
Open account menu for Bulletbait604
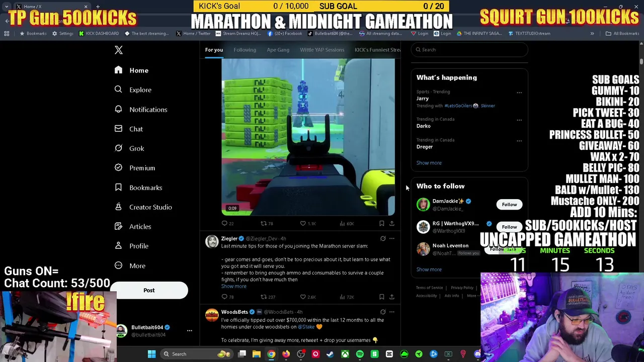pos(190,330)
